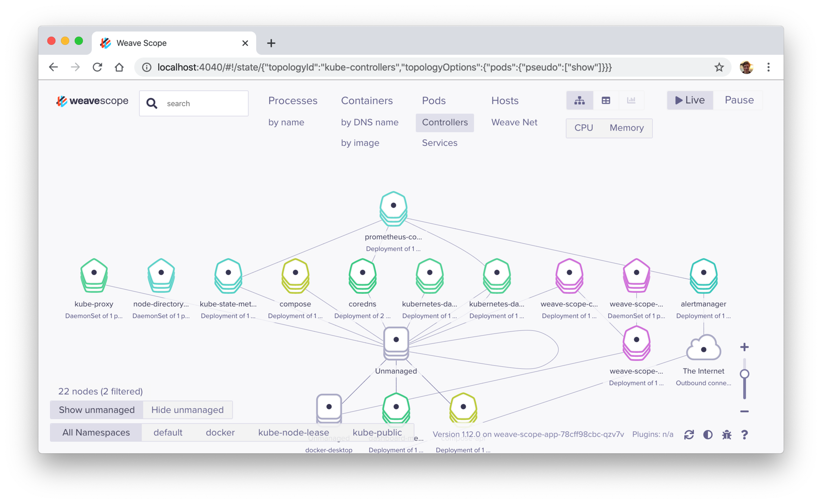Open the help question mark icon
Viewport: 822px width, 504px height.
click(x=744, y=435)
